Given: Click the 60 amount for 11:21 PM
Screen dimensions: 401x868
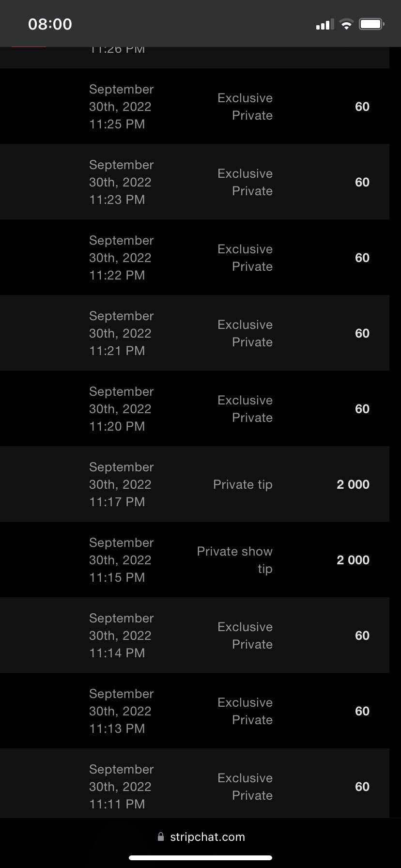Looking at the screenshot, I should 362,333.
